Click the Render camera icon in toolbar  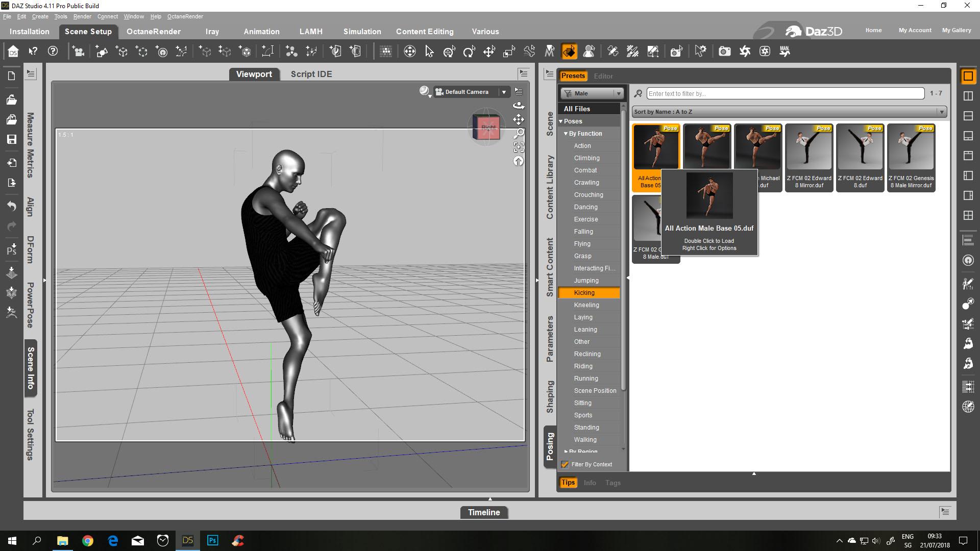point(724,52)
